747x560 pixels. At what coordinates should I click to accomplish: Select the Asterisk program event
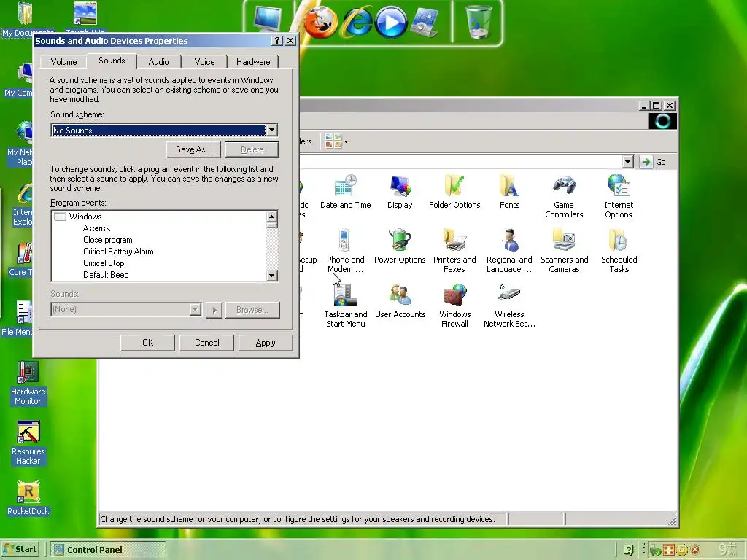coord(97,228)
